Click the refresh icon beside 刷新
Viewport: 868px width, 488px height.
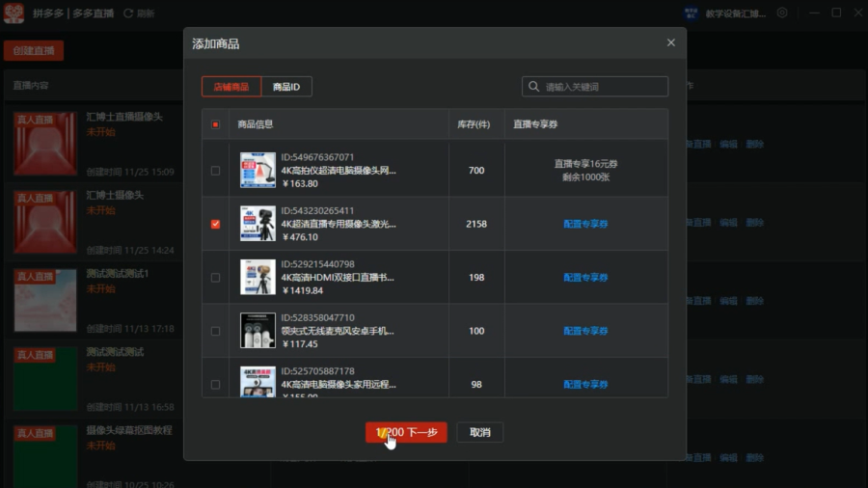[x=128, y=14]
